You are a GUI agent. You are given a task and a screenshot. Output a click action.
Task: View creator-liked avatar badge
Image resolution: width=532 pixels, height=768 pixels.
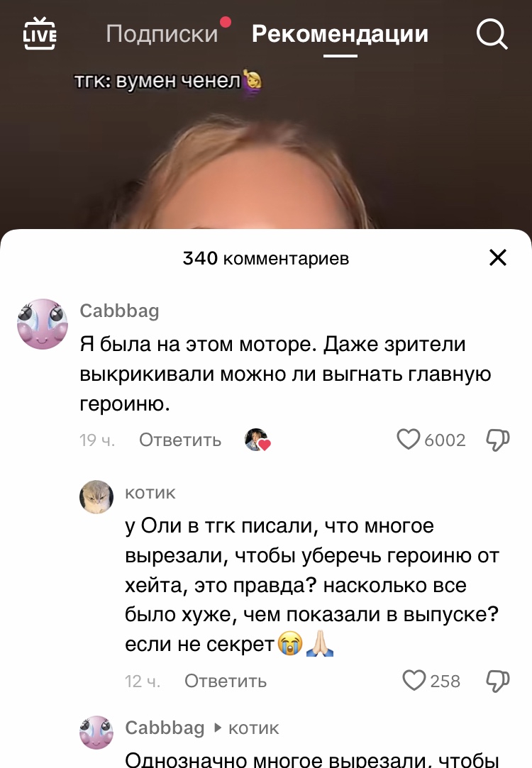257,440
